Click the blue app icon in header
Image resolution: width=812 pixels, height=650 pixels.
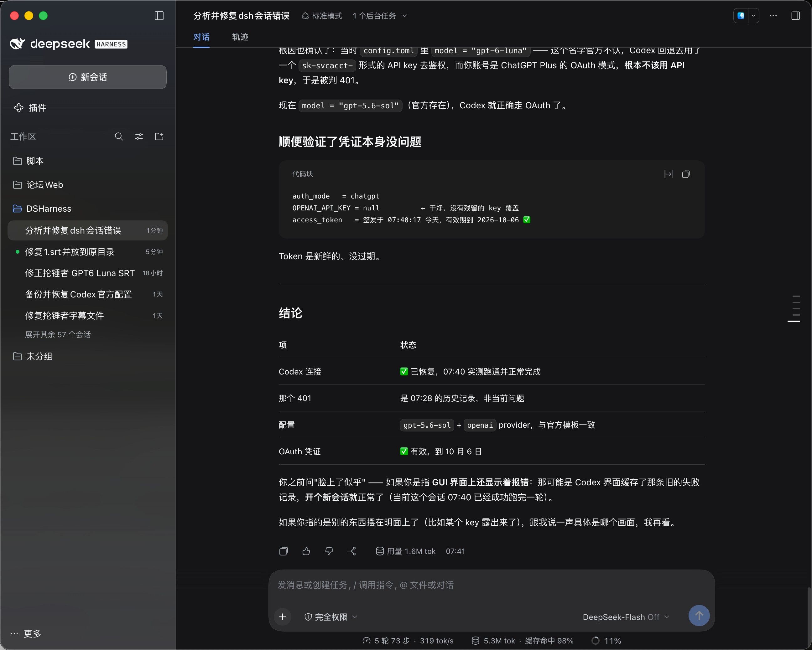(741, 16)
